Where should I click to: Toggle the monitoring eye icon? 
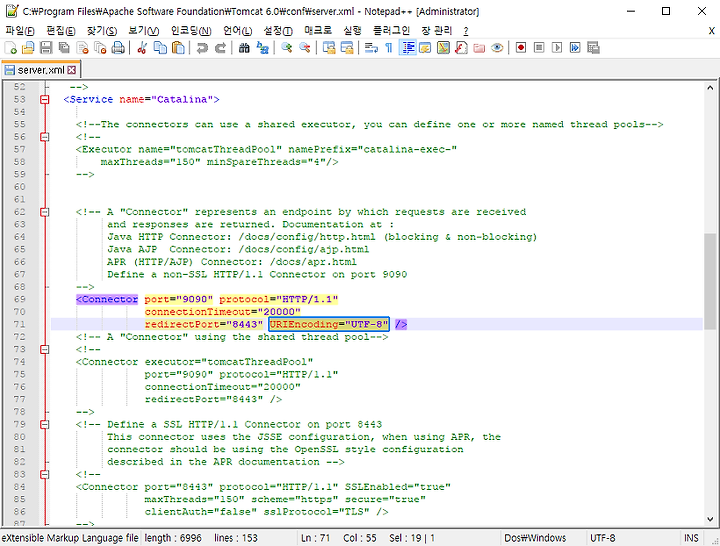[497, 47]
